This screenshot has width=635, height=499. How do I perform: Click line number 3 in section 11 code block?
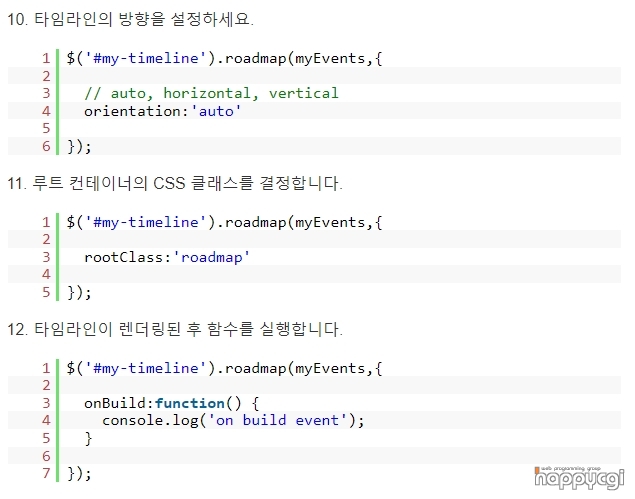click(x=46, y=257)
